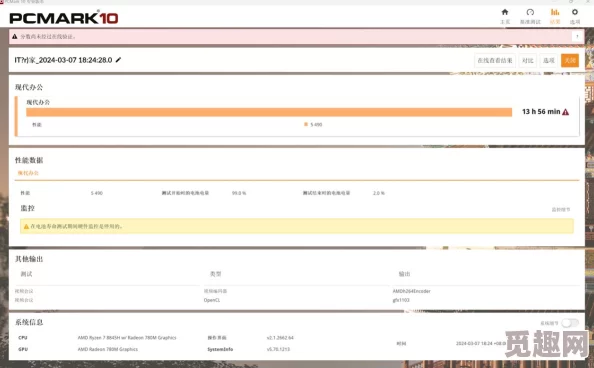The width and height of the screenshot is (594, 368).
Task: Click the PCMark 10 logo
Action: click(64, 18)
